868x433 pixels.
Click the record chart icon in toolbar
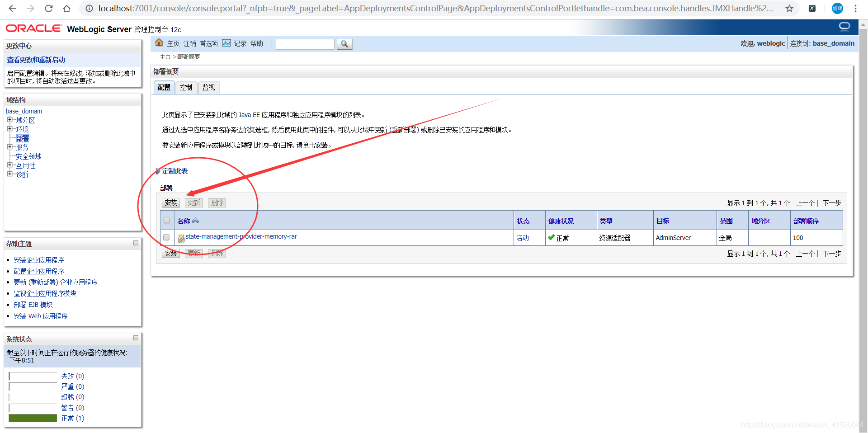coord(226,43)
